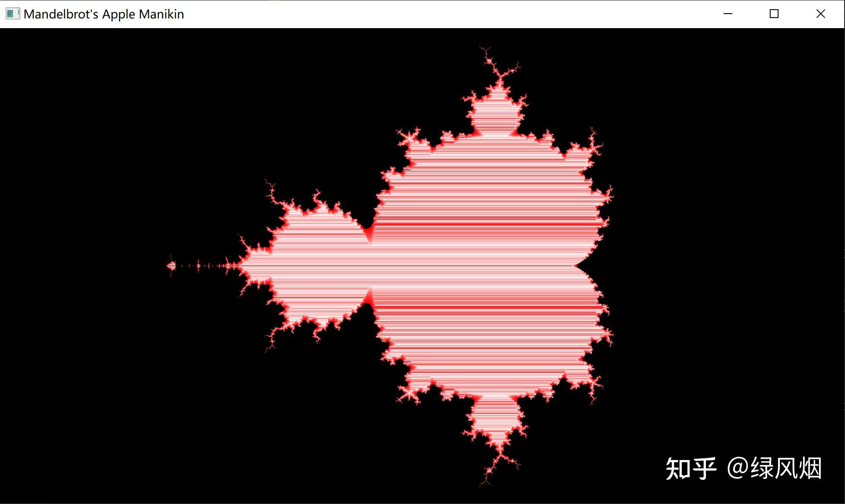Close the Mandelbrot's Apple Manikin window

point(820,14)
